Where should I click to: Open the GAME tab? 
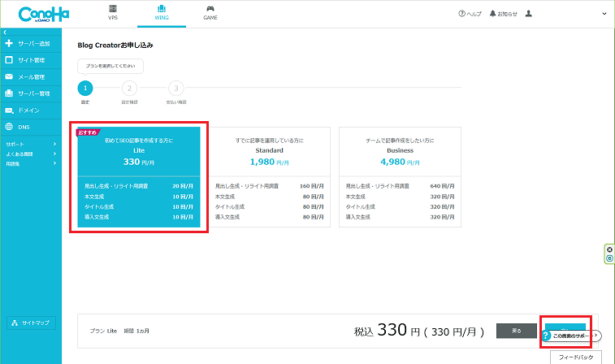210,12
